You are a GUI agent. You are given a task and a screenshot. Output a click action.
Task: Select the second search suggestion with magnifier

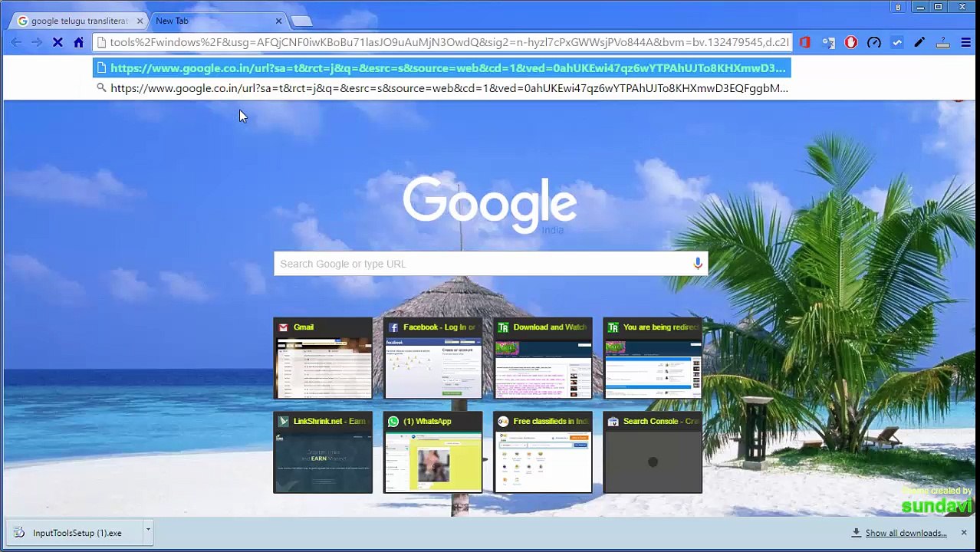[x=442, y=88]
